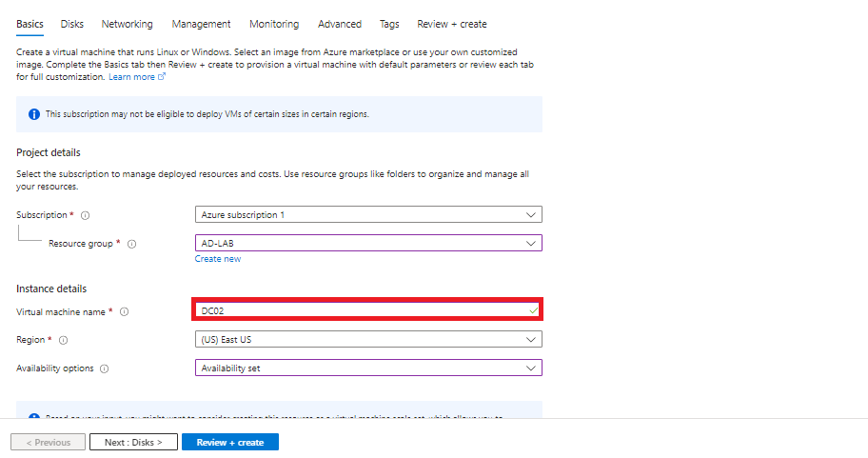
Task: Show info tooltip for Virtual machine name
Action: (x=125, y=311)
